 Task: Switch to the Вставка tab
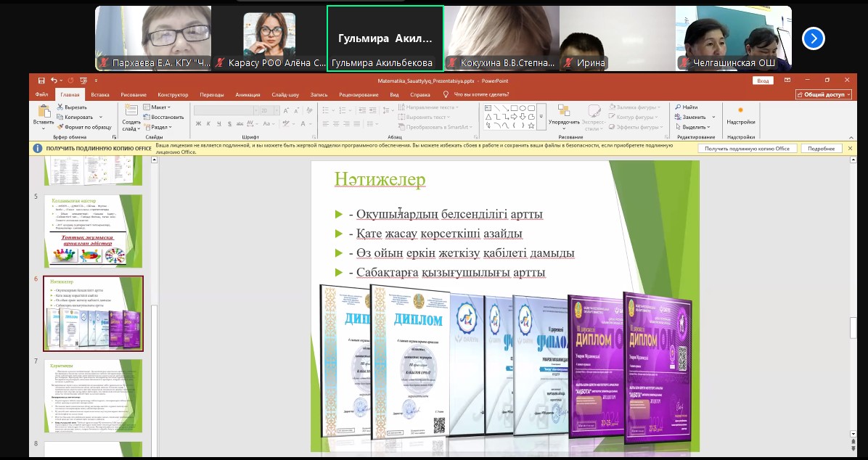click(100, 94)
